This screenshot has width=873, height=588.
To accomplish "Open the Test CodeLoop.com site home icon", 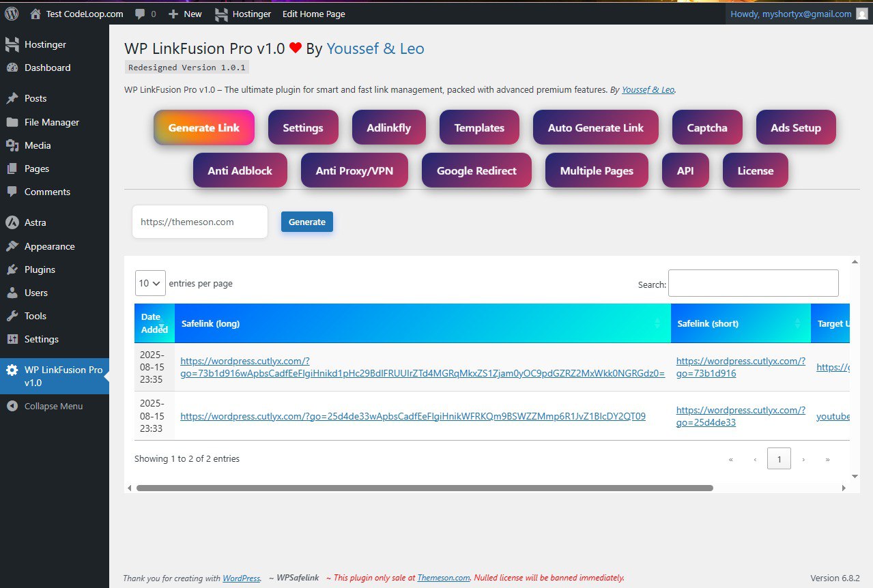I will [x=35, y=14].
